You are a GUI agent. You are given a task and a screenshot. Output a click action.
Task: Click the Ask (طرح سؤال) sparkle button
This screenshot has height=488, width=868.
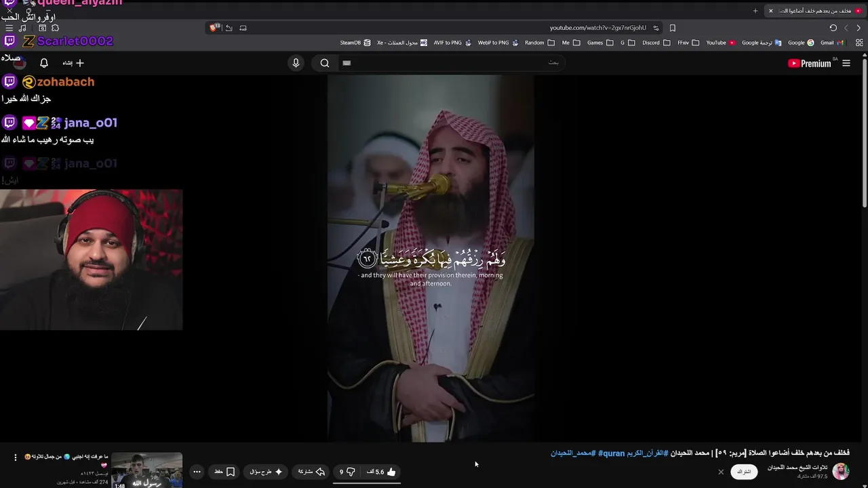coord(267,472)
